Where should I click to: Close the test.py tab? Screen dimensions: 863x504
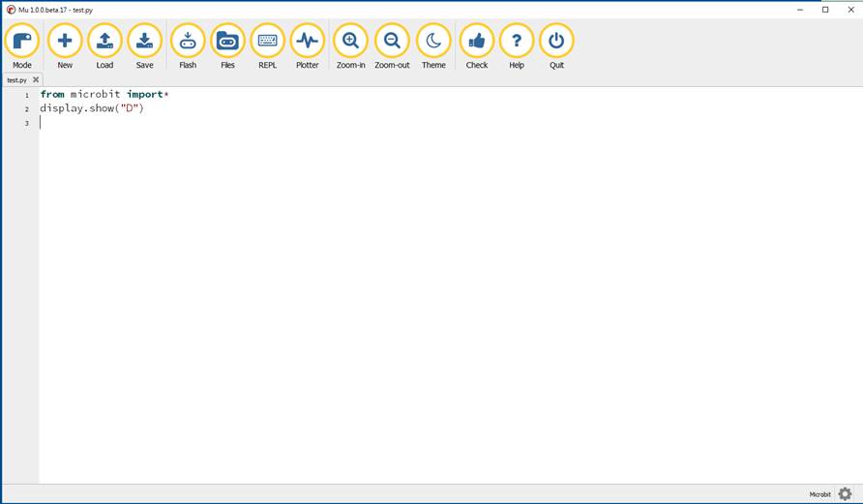[36, 79]
